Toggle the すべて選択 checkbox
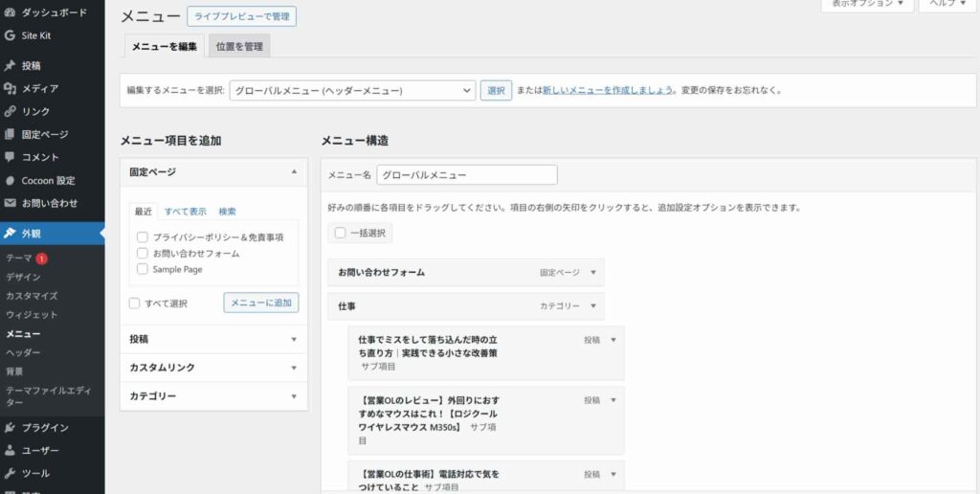980x494 pixels. click(x=134, y=303)
